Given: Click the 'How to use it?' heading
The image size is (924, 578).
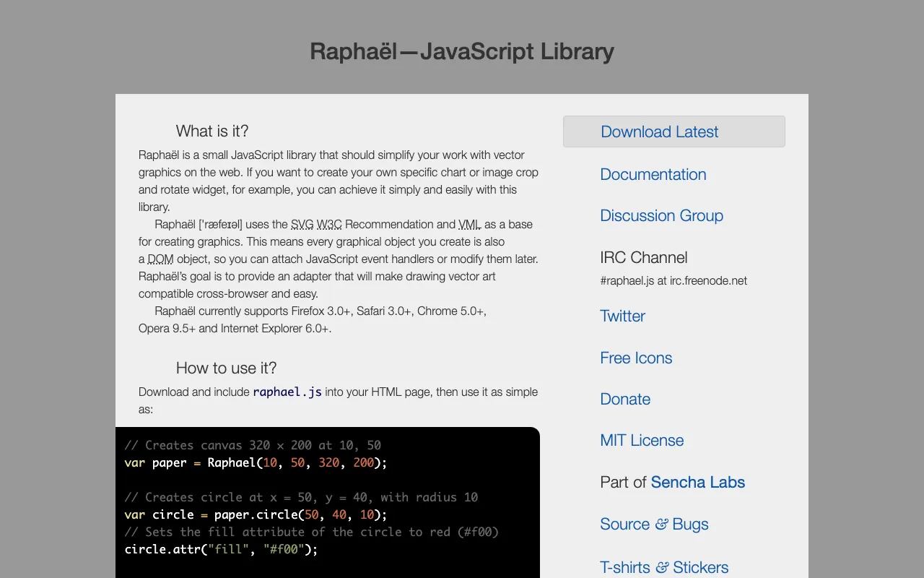Looking at the screenshot, I should click(x=227, y=368).
